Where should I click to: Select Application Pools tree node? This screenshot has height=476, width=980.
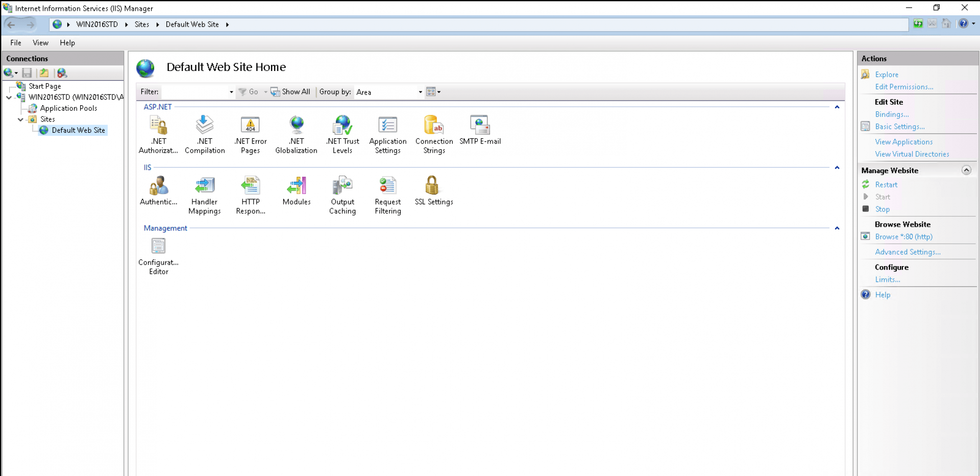coord(68,108)
